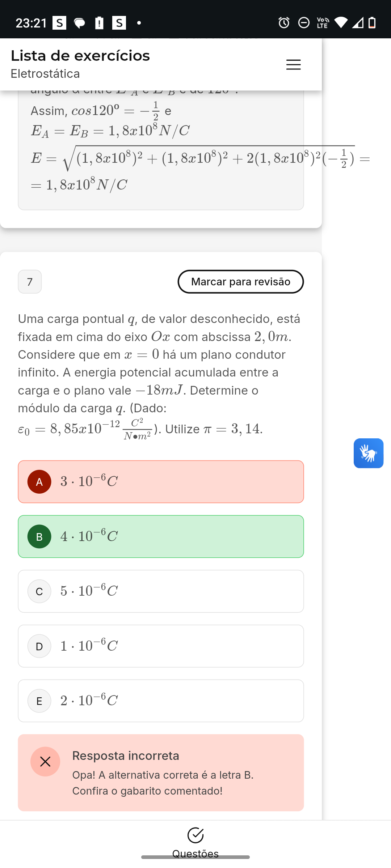Select alternative B circle

(39, 537)
